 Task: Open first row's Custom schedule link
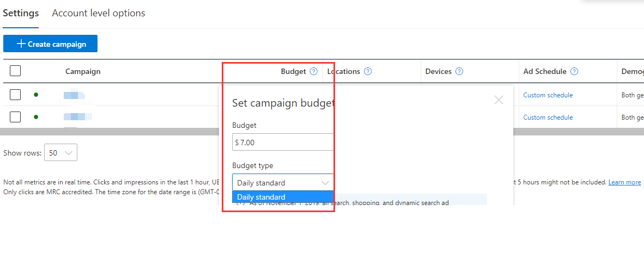548,95
